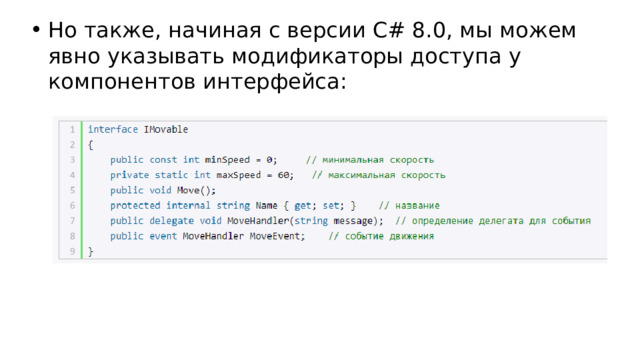Click comment '// определение делегата для события'
Viewport: 640px width, 360px height.
(x=493, y=221)
